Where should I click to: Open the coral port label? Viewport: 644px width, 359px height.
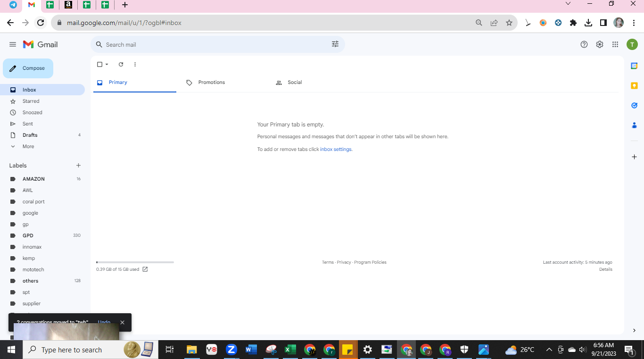pyautogui.click(x=42, y=201)
